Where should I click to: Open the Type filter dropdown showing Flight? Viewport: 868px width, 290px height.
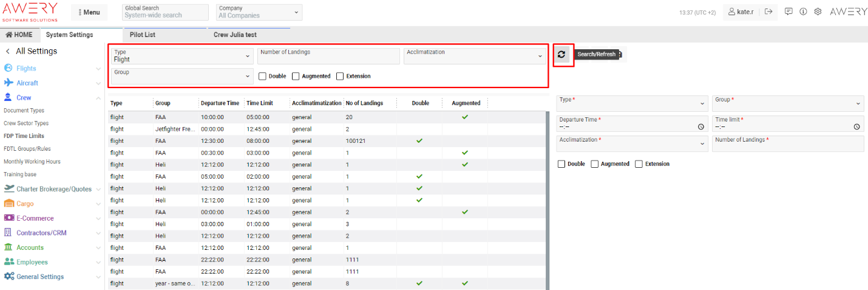182,56
